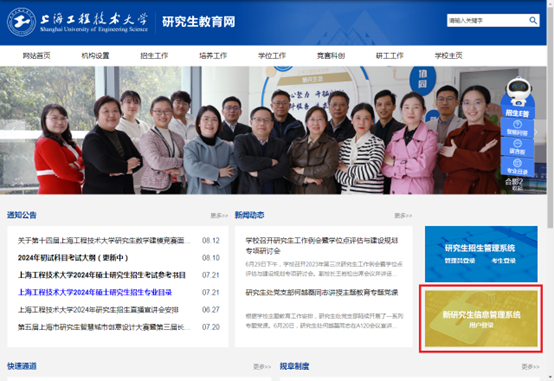
Task: Open 智能问答 question-mark widget icon
Action: pyautogui.click(x=517, y=127)
